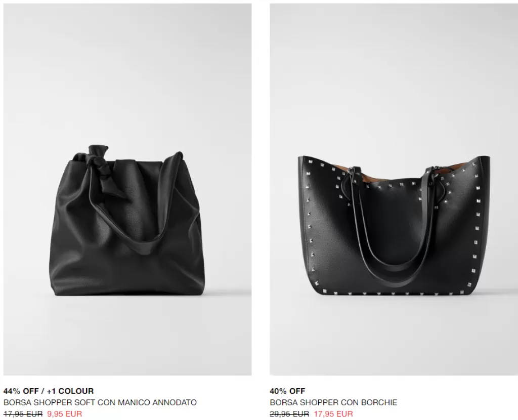The height and width of the screenshot is (420, 518).
Task: Click the crossed-out 17,95 EUR soft bag price
Action: (23, 414)
